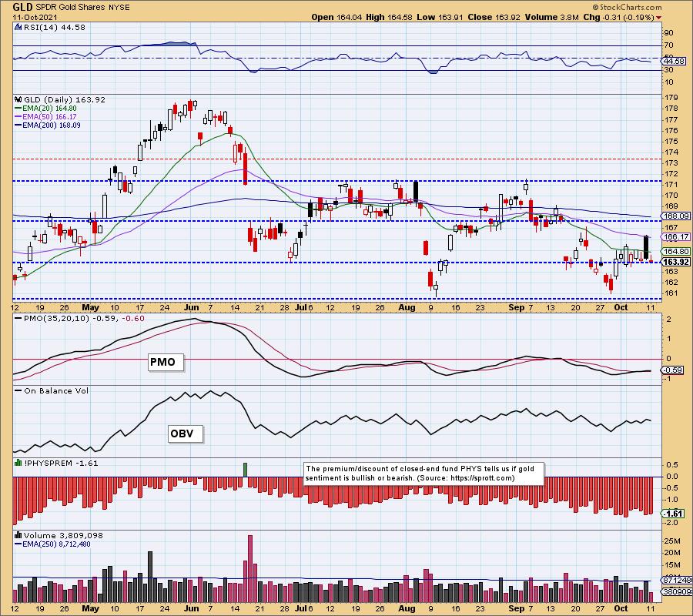693x616 pixels.
Task: Click the Volume 3.8M value in header
Action: tap(551, 17)
